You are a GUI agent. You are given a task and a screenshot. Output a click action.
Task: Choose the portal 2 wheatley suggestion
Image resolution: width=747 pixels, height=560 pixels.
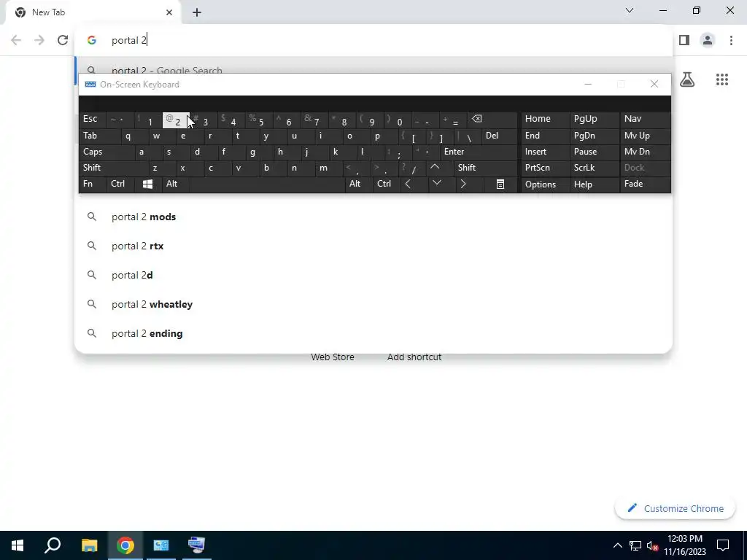pos(373,304)
